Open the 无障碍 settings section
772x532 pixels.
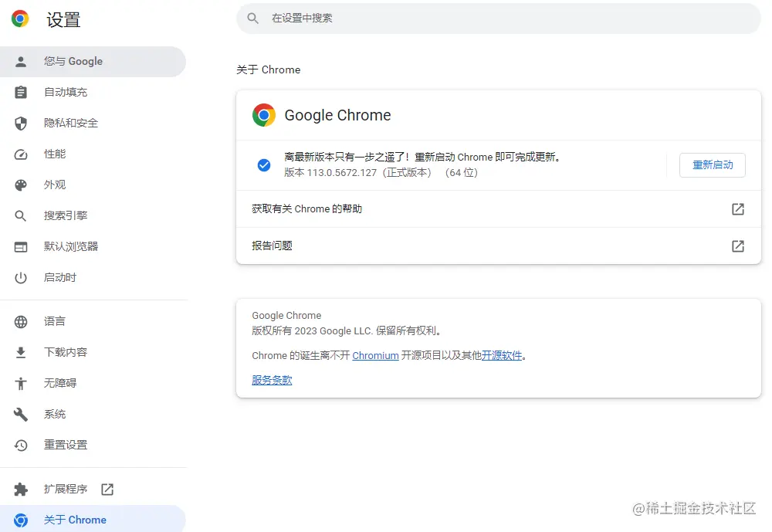60,384
